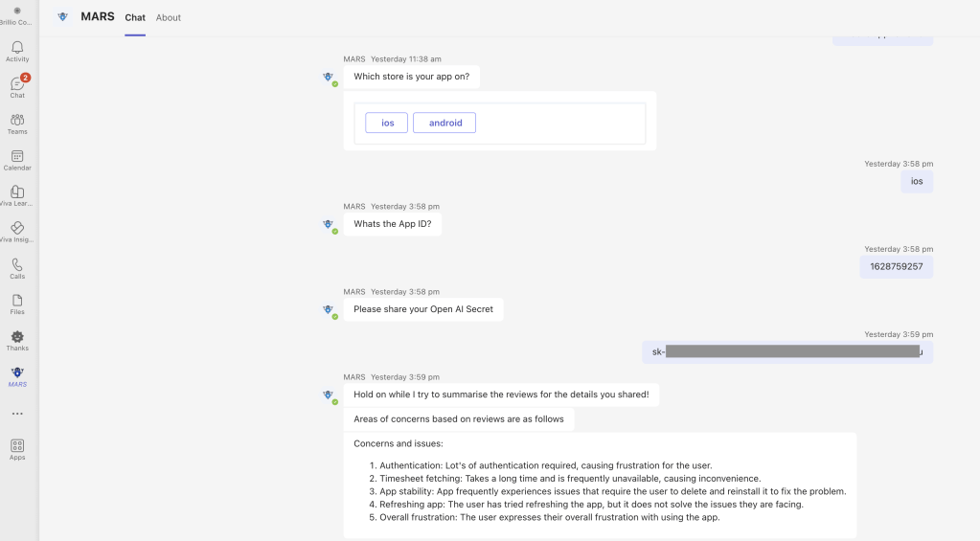Open Viva Learning app
Image resolution: width=980 pixels, height=541 pixels.
tap(17, 194)
